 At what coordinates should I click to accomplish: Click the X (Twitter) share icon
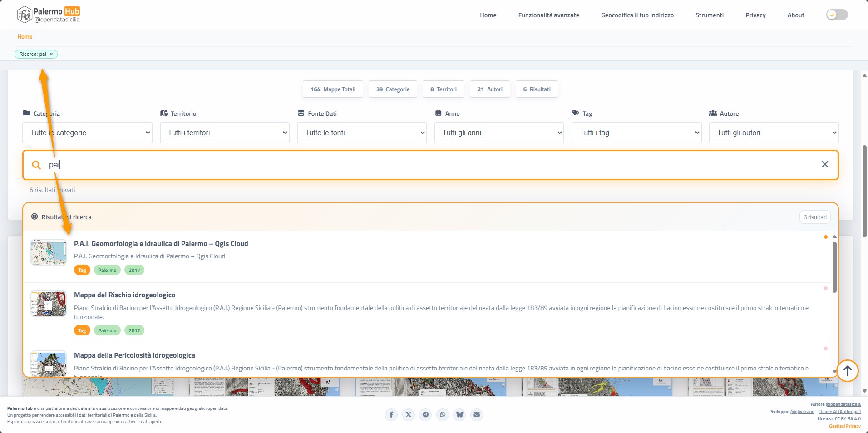(409, 414)
